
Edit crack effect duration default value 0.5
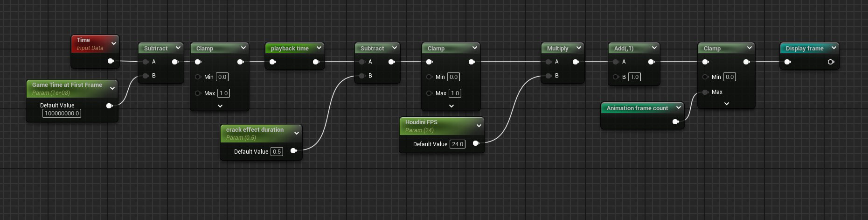point(277,152)
